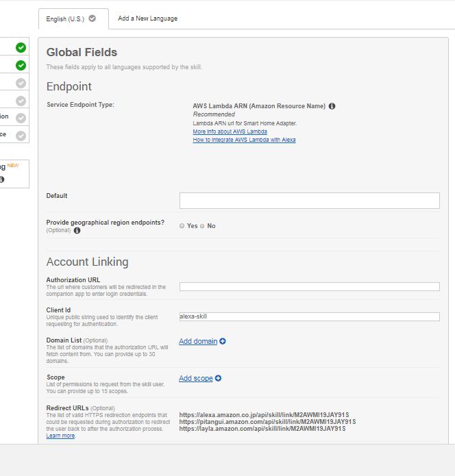Image resolution: width=455 pixels, height=476 pixels.
Task: Select the layla.amazon.com redirect URL text
Action: tap(262, 429)
